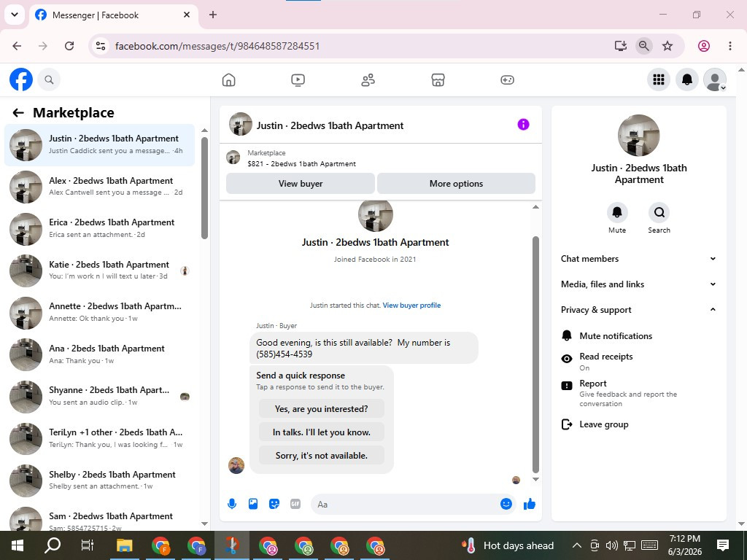Open the Windows Start menu

pos(18,545)
